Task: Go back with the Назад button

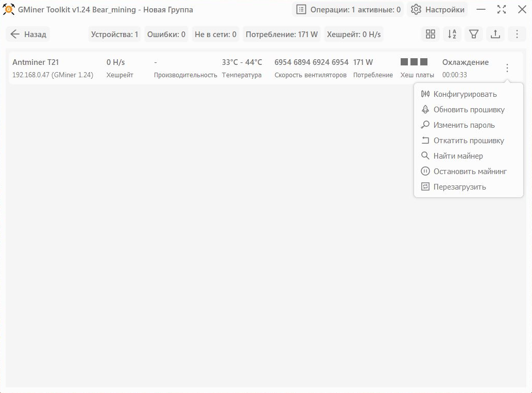Action: pos(28,35)
